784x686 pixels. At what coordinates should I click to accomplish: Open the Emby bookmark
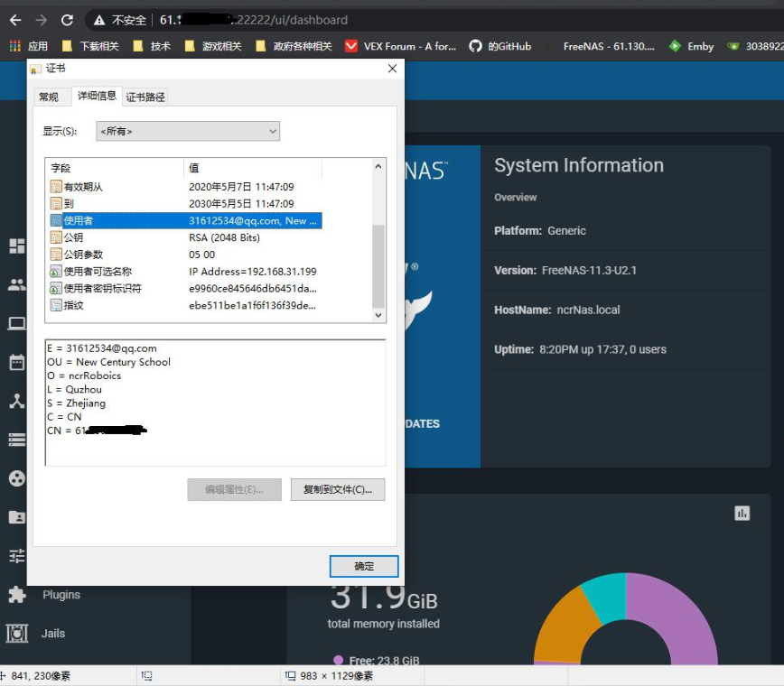coord(692,46)
